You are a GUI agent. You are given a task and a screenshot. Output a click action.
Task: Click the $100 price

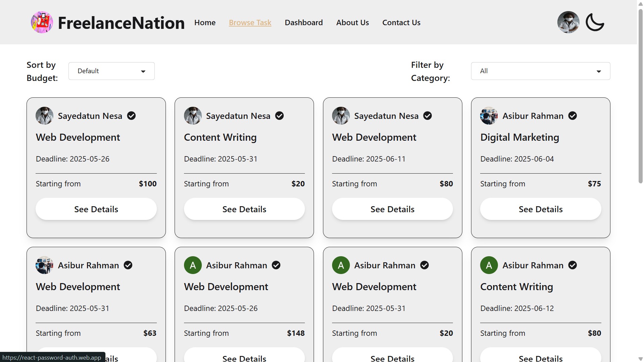(148, 184)
